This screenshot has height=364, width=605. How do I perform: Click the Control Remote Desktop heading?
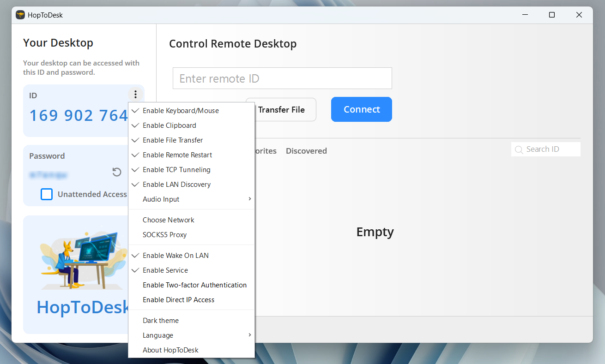click(x=233, y=44)
